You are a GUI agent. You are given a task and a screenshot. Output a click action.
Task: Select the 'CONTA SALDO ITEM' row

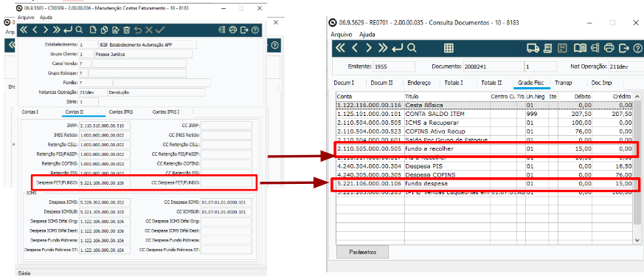point(484,114)
